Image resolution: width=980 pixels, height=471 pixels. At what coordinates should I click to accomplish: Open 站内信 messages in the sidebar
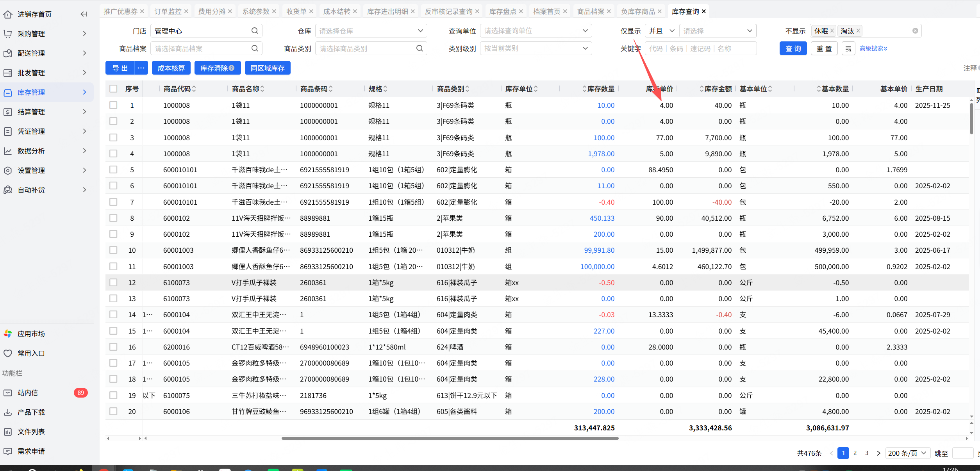[x=28, y=393]
